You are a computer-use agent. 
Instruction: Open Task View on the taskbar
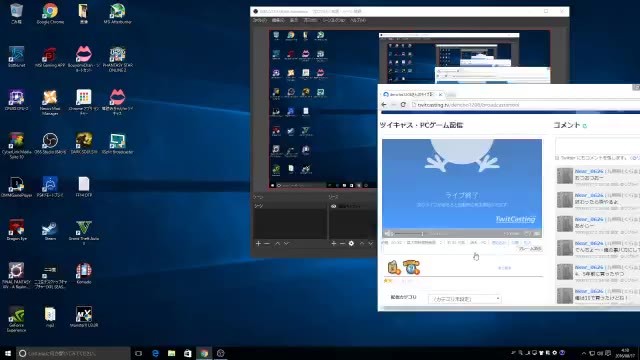click(x=138, y=353)
